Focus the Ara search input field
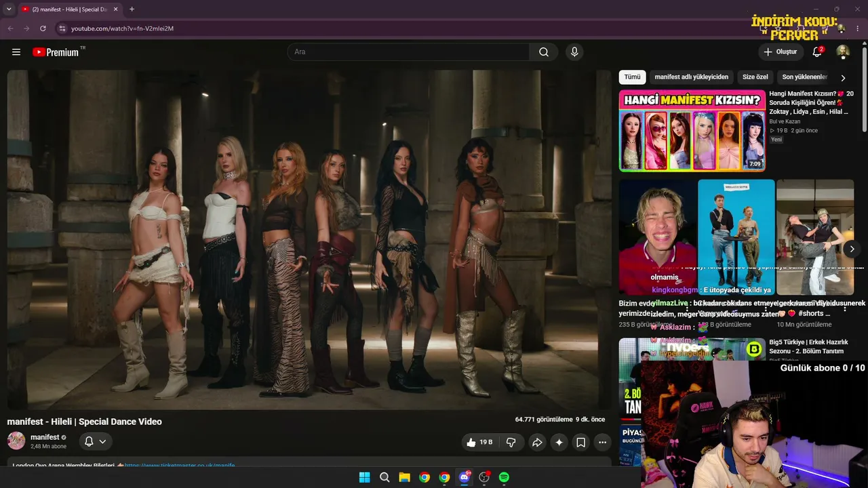Screen dimensions: 868x488 point(409,52)
